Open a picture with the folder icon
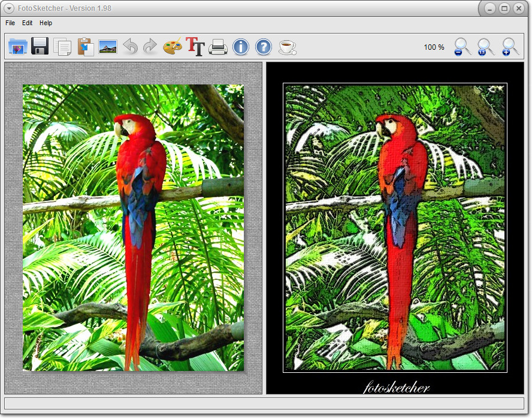The width and height of the screenshot is (532, 419). tap(17, 47)
